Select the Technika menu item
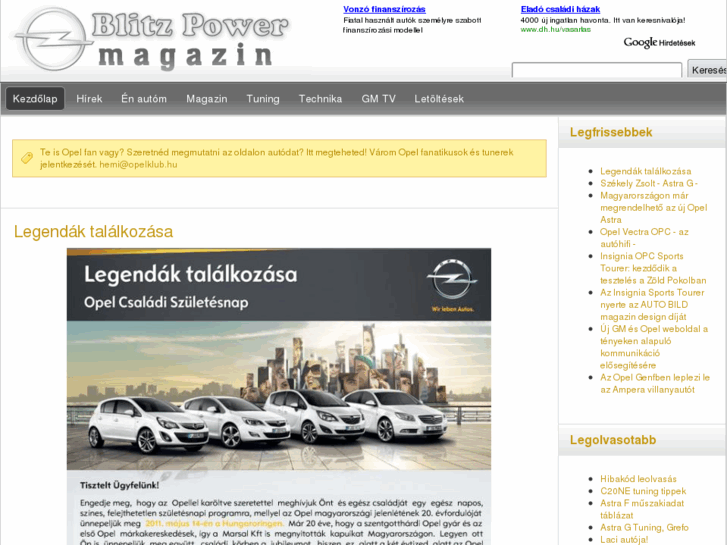Viewport: 727px width, 545px height. click(320, 99)
